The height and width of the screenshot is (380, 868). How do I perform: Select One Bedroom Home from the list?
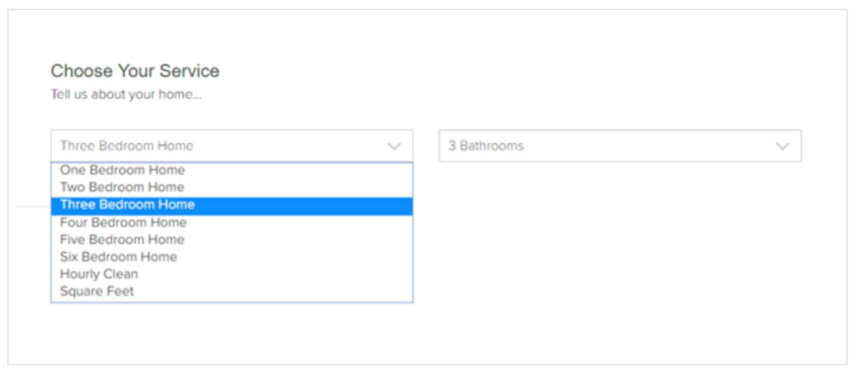pos(231,170)
